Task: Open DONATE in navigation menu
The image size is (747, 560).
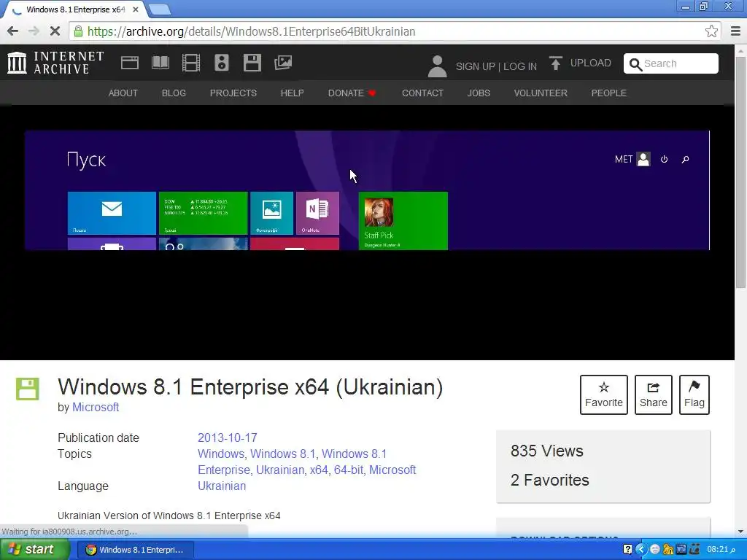Action: click(352, 93)
